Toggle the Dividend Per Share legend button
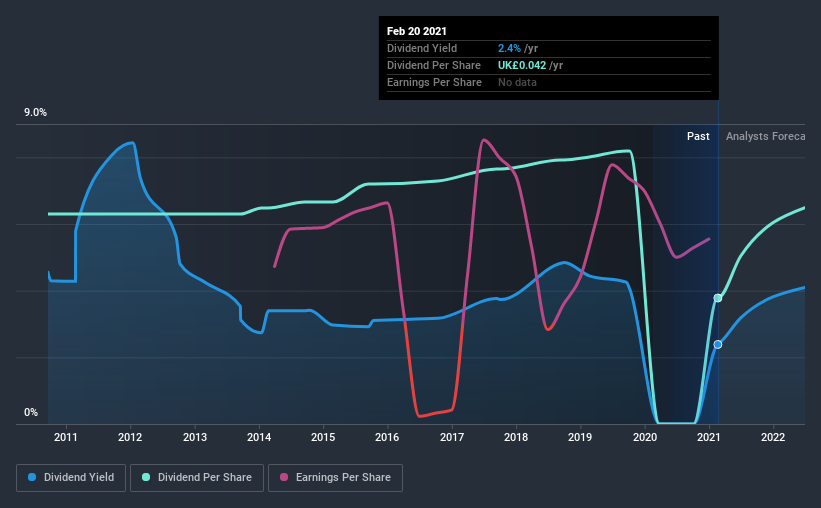Image resolution: width=821 pixels, height=508 pixels. [x=197, y=478]
